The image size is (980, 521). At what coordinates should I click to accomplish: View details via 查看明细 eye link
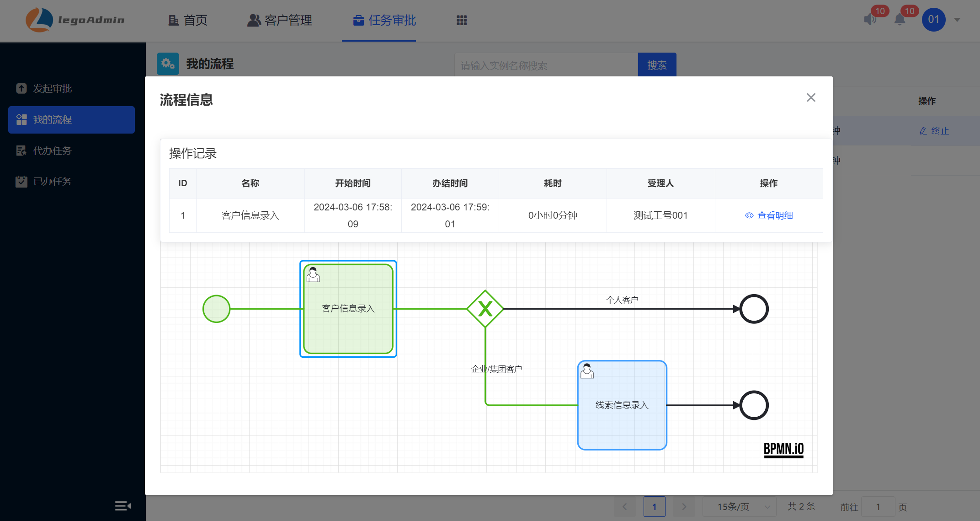(769, 215)
